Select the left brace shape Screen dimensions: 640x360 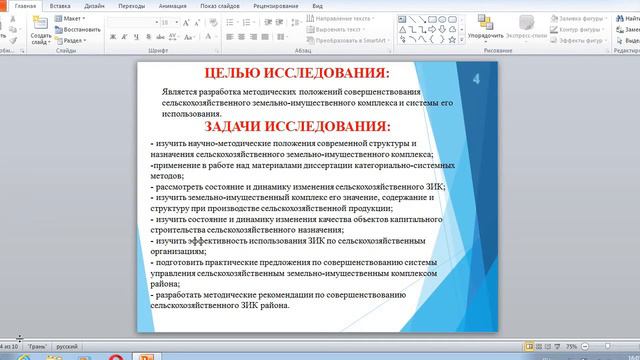point(432,40)
